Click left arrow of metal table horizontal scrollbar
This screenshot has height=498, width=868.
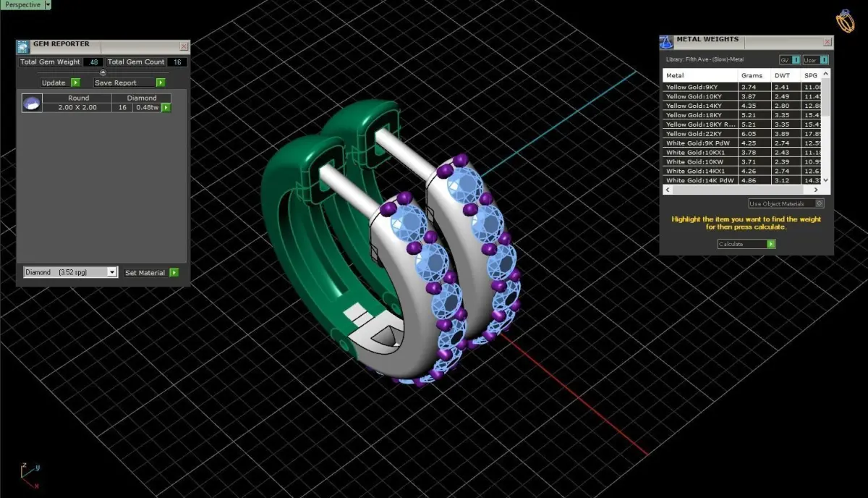667,190
